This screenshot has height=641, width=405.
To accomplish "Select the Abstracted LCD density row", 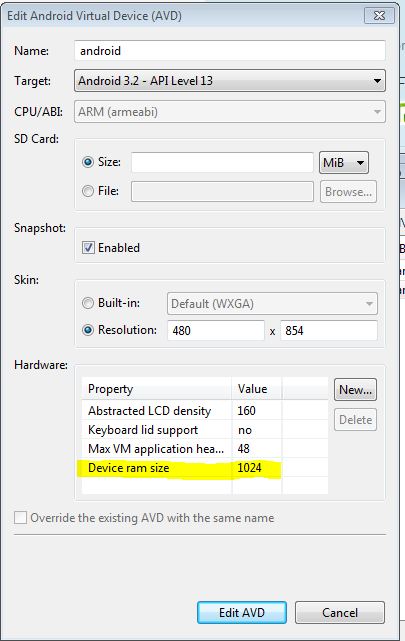I will (205, 410).
